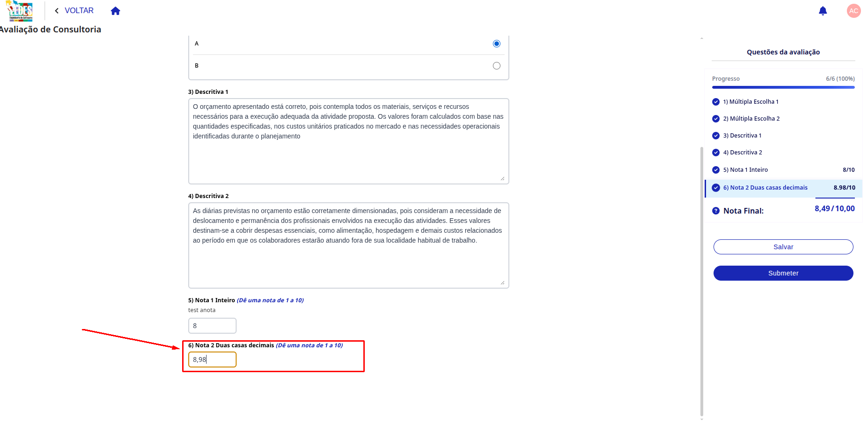
Task: Click the check icon for Nota 2 Duas casas
Action: pos(716,188)
